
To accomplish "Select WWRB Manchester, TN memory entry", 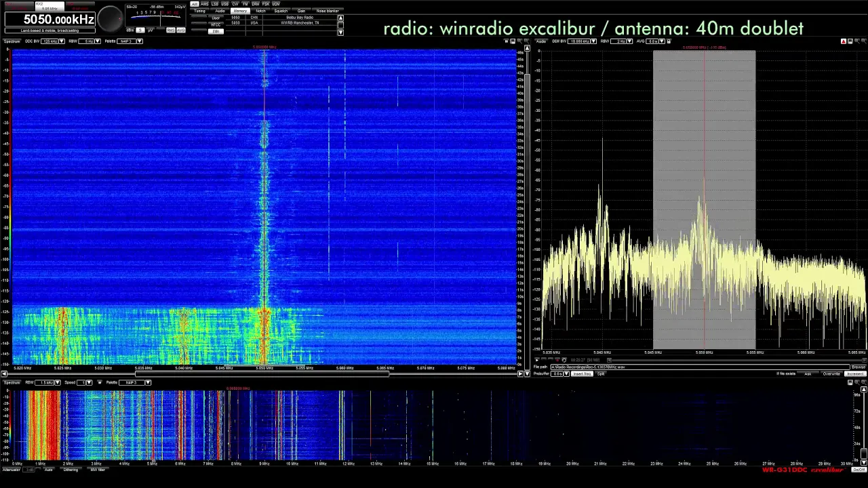I will point(300,22).
